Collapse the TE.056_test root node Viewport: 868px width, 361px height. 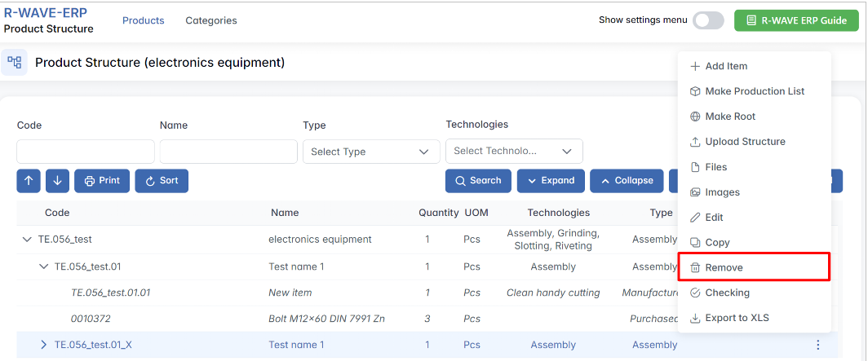tap(27, 240)
